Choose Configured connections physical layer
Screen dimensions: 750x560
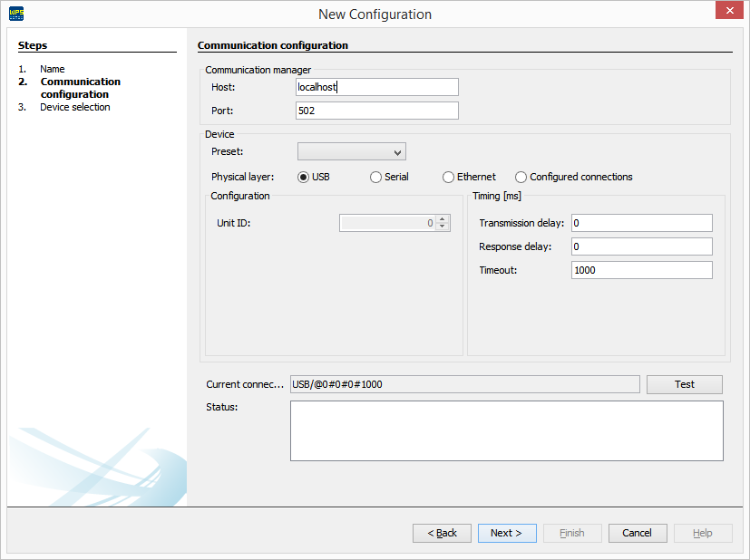pos(521,177)
